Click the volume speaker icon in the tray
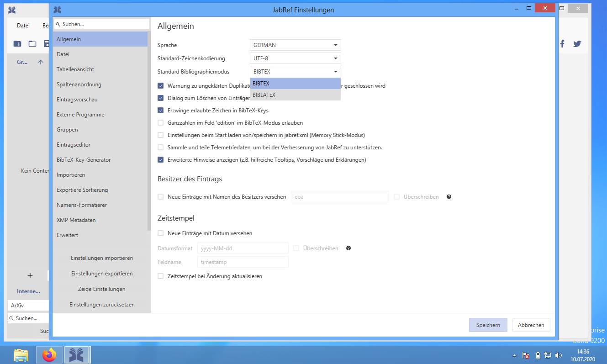 point(559,355)
